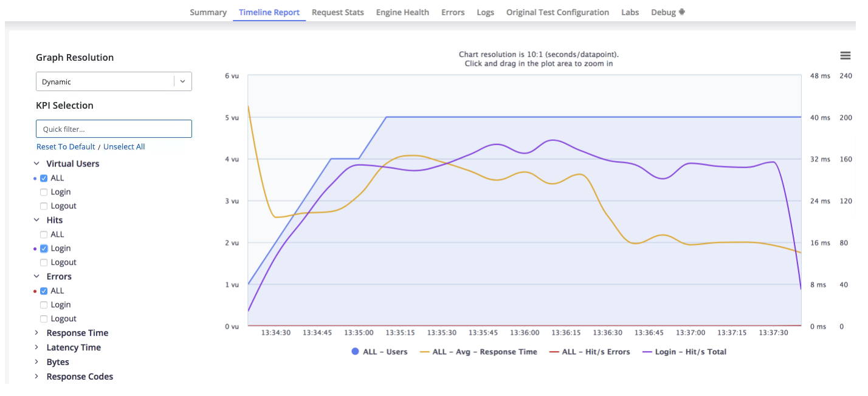Toggle ALL – Hit/s Errors legend entry
The image size is (868, 396).
click(x=590, y=352)
